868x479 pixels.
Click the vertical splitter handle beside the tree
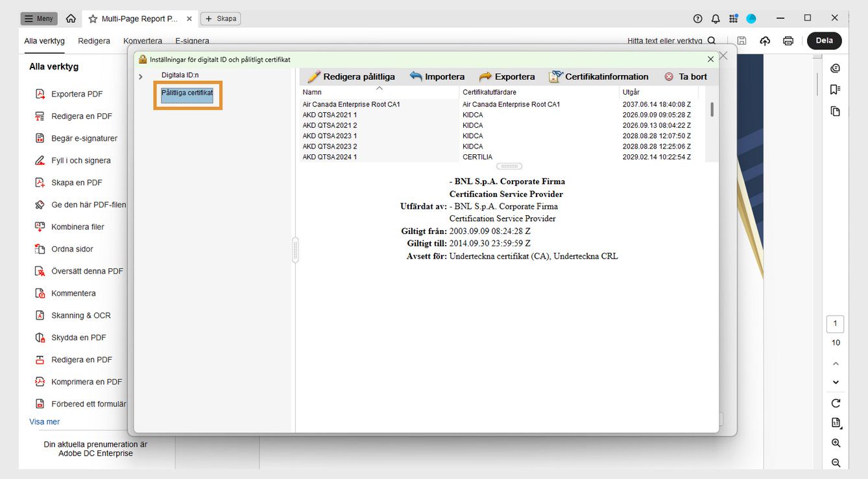tap(295, 250)
